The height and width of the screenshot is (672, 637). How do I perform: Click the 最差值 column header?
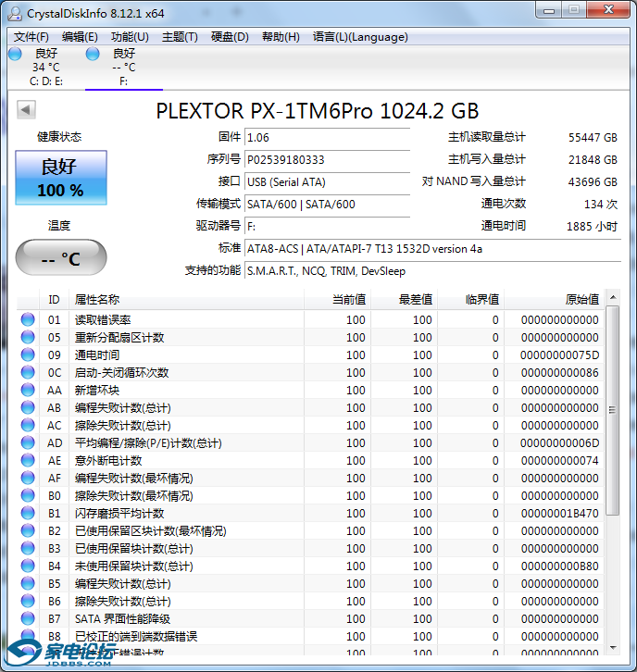tap(404, 300)
